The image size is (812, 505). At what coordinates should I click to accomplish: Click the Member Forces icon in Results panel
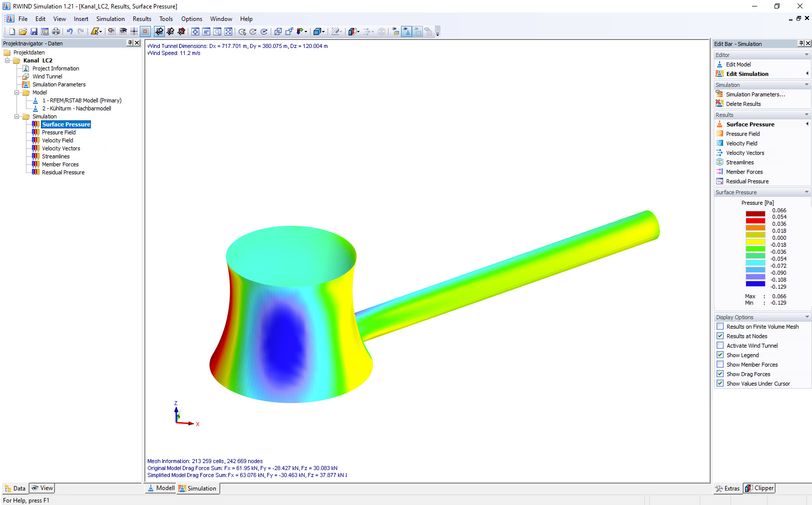pos(720,172)
